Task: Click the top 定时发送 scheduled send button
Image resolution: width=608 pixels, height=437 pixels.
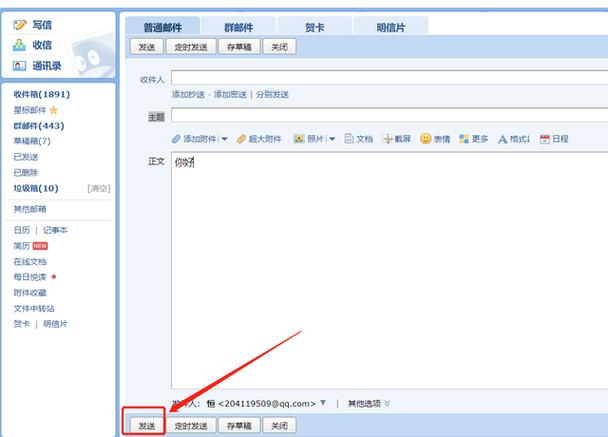Action: 191,47
